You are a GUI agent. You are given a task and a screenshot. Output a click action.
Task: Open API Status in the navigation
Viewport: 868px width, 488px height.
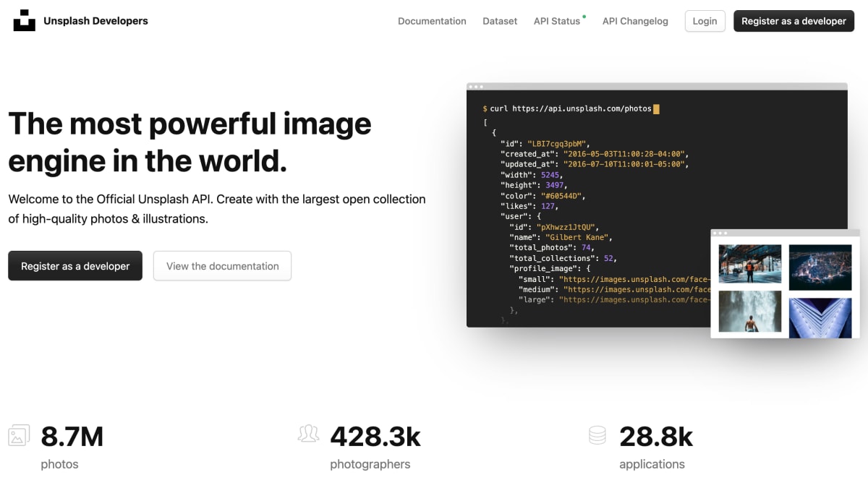[557, 21]
